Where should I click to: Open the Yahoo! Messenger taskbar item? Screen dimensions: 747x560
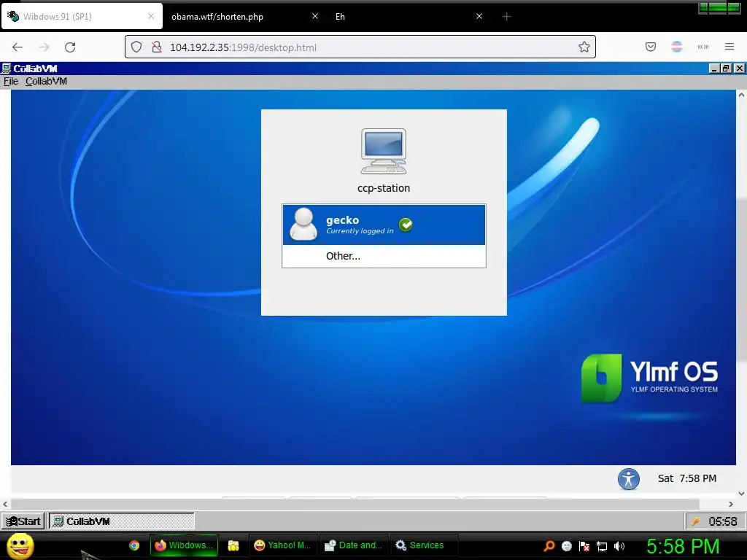[282, 545]
